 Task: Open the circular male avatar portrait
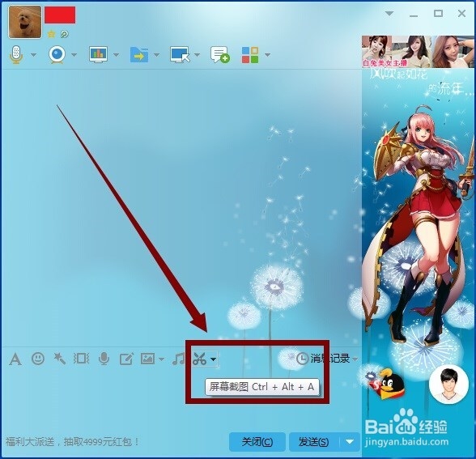click(x=449, y=385)
